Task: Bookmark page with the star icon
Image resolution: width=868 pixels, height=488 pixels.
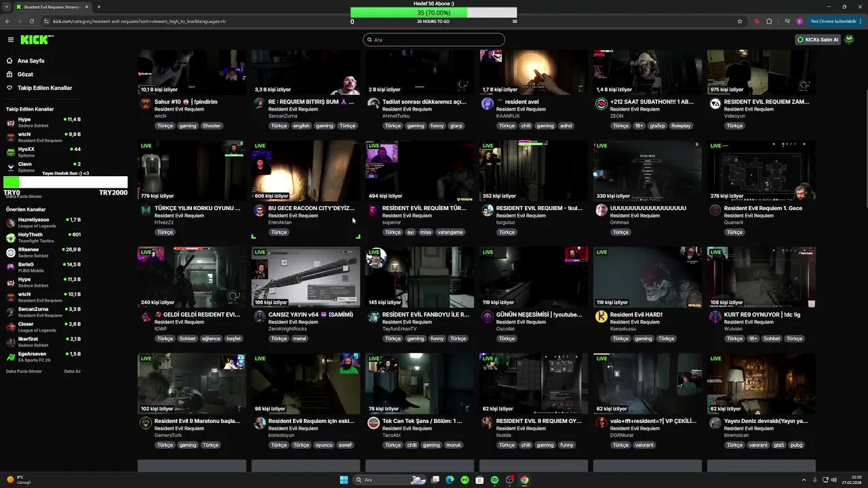Action: point(740,21)
